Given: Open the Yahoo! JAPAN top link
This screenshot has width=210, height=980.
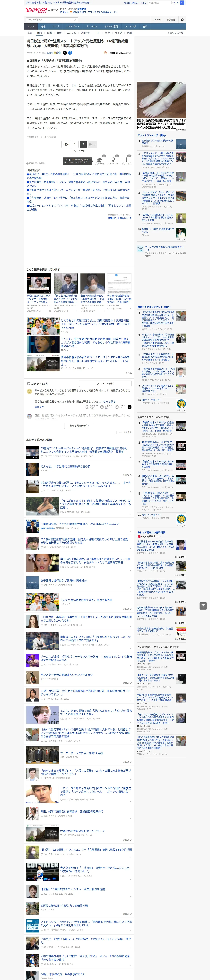Looking at the screenshot, I should pos(131,3).
